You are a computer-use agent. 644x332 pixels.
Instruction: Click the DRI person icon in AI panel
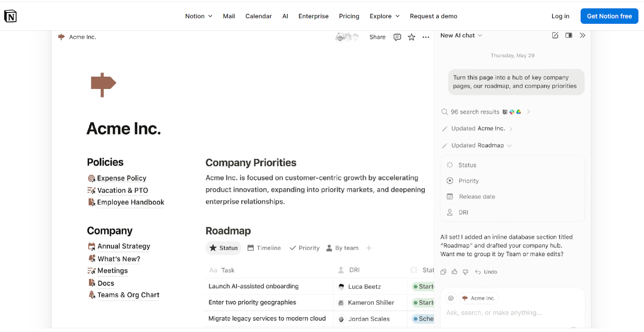pyautogui.click(x=450, y=212)
